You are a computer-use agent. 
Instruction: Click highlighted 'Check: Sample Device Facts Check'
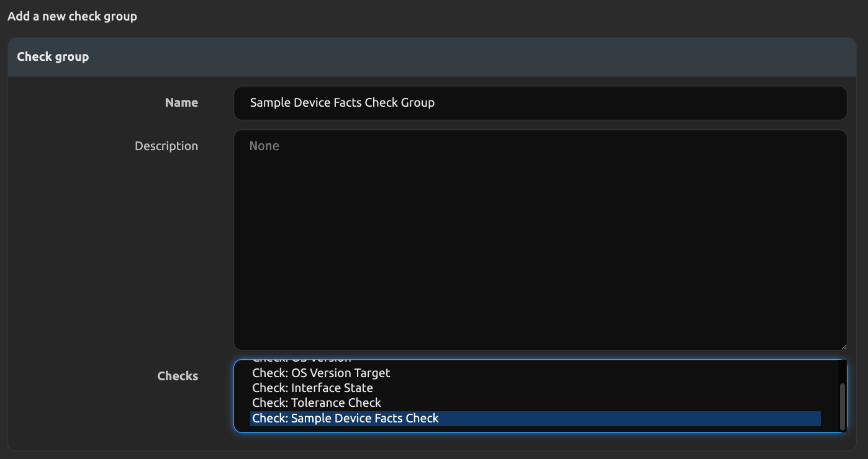click(345, 419)
